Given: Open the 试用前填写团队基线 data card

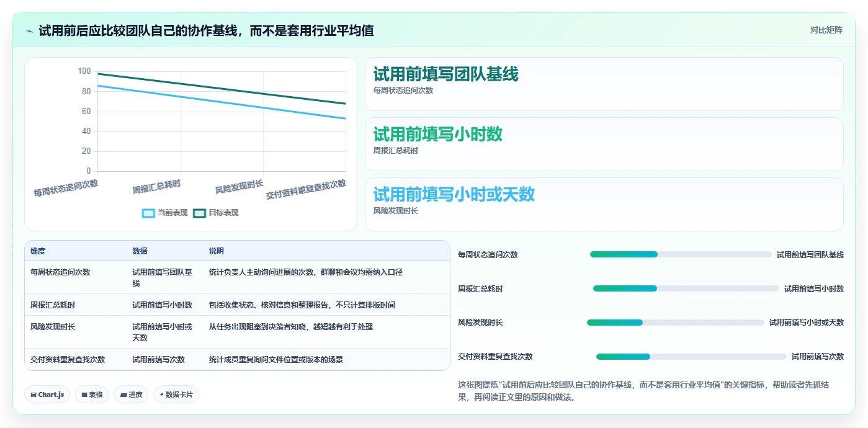Looking at the screenshot, I should [604, 84].
